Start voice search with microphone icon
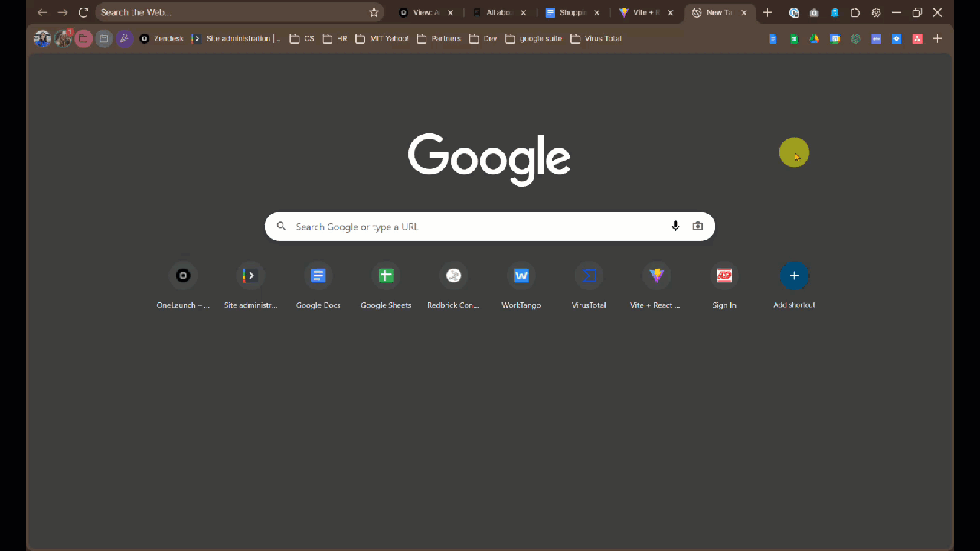Screen dimensions: 980x551 pyautogui.click(x=675, y=227)
